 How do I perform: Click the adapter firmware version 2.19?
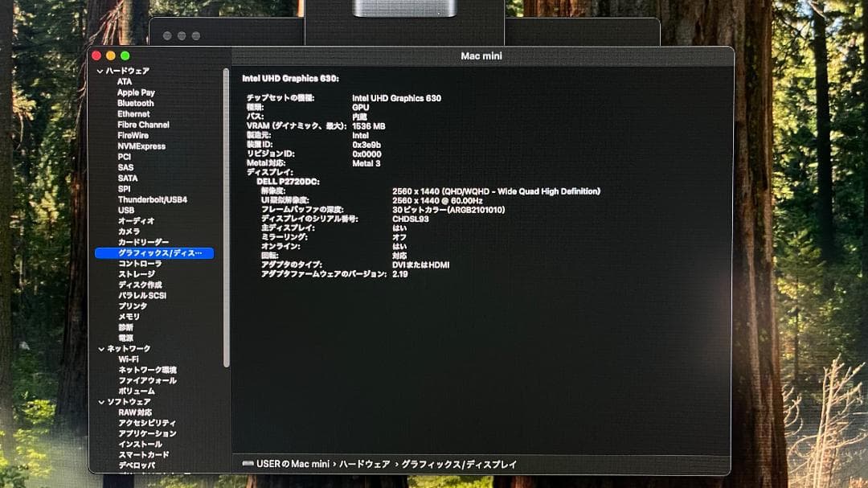(399, 274)
